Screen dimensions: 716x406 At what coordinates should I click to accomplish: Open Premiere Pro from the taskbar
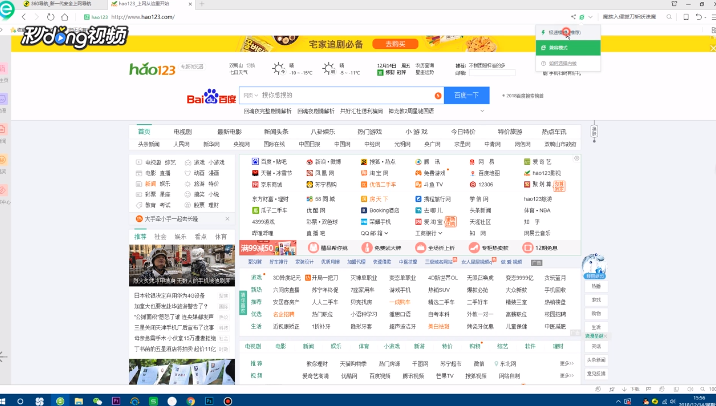coord(116,401)
